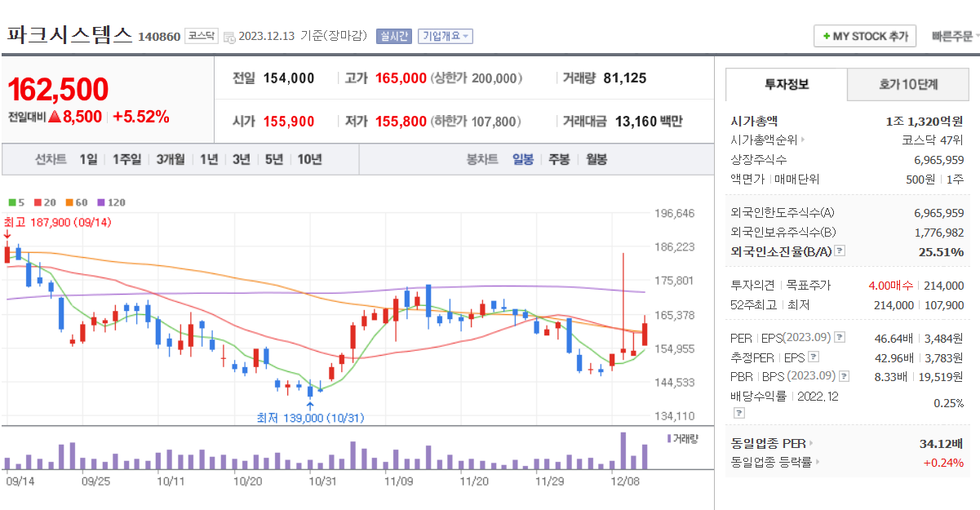This screenshot has height=510, width=980.
Task: Click the orange 60-day moving average swatch
Action: pos(69,202)
